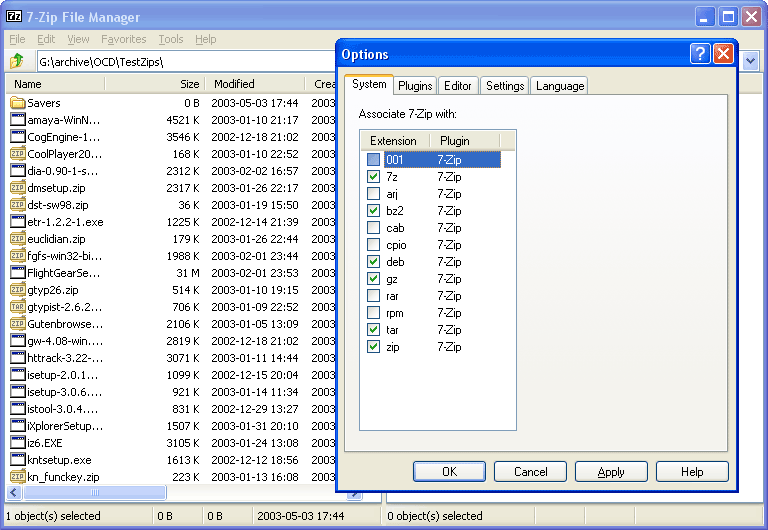The image size is (768, 530).
Task: Open the address bar dropdown arrow
Action: tap(750, 61)
